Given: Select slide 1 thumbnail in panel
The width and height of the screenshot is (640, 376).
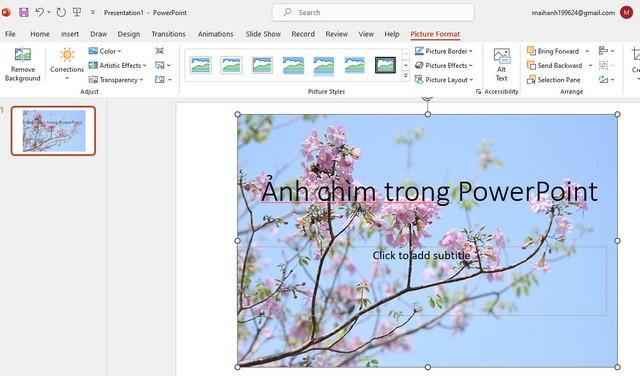Looking at the screenshot, I should pos(53,131).
